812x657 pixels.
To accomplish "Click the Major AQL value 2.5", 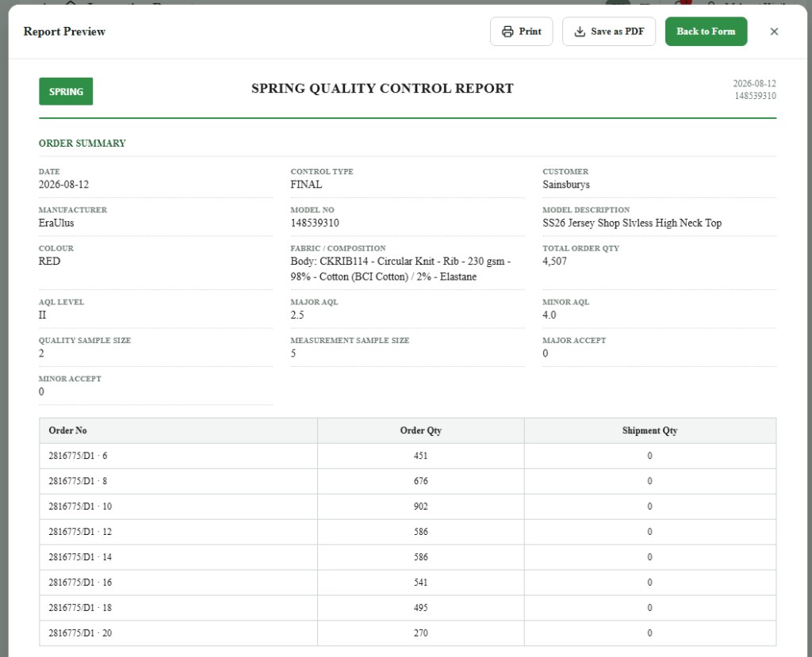I will click(x=297, y=315).
